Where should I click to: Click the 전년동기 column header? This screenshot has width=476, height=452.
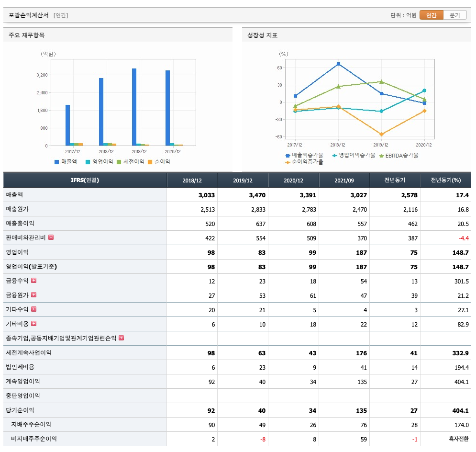pyautogui.click(x=395, y=181)
